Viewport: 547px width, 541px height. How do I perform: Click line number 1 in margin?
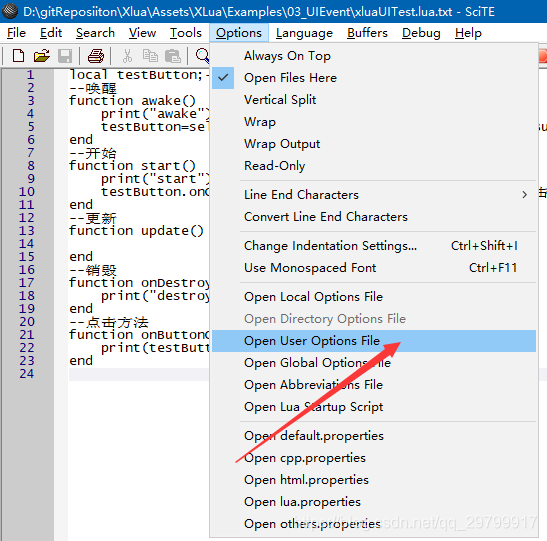coord(31,75)
